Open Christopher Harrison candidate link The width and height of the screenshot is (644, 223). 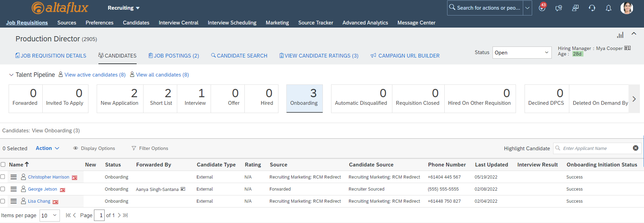tap(49, 177)
